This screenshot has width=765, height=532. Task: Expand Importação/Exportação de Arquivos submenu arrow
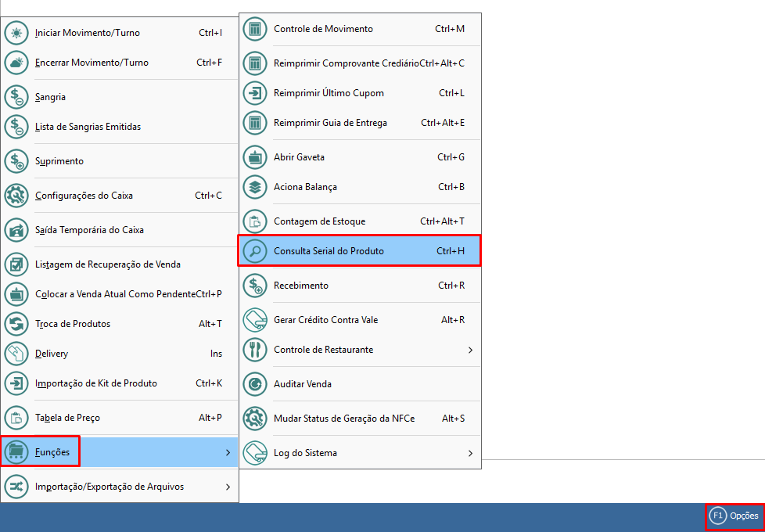tap(228, 487)
